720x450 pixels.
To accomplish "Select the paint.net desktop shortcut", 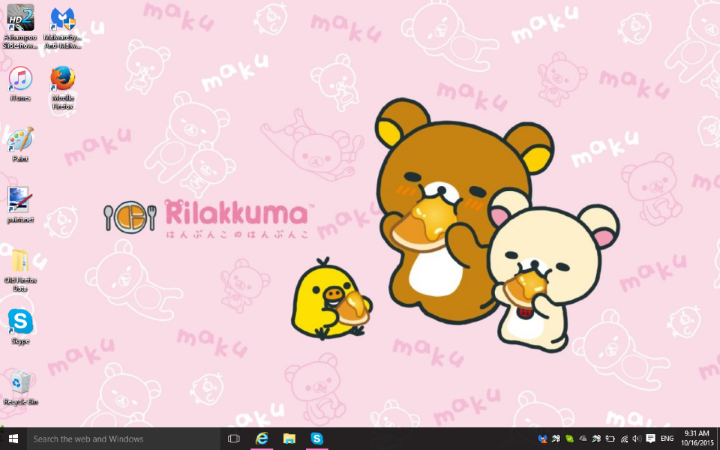I will point(20,205).
